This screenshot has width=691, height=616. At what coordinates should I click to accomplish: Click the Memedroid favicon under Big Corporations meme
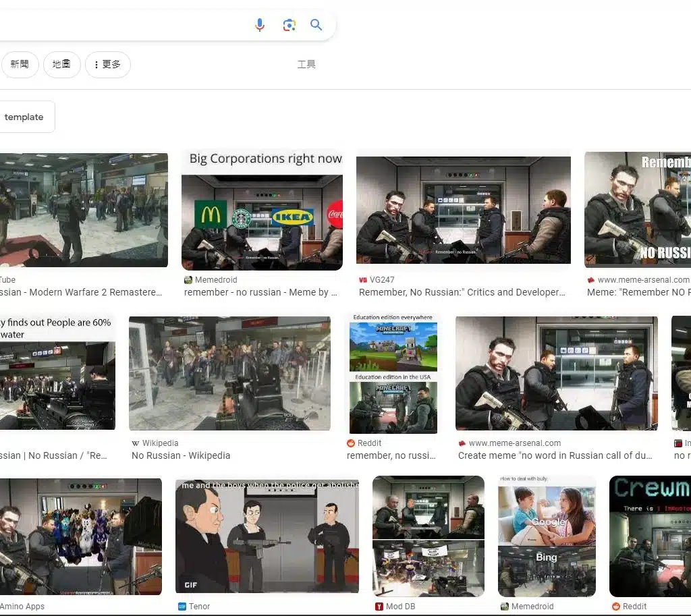[188, 280]
